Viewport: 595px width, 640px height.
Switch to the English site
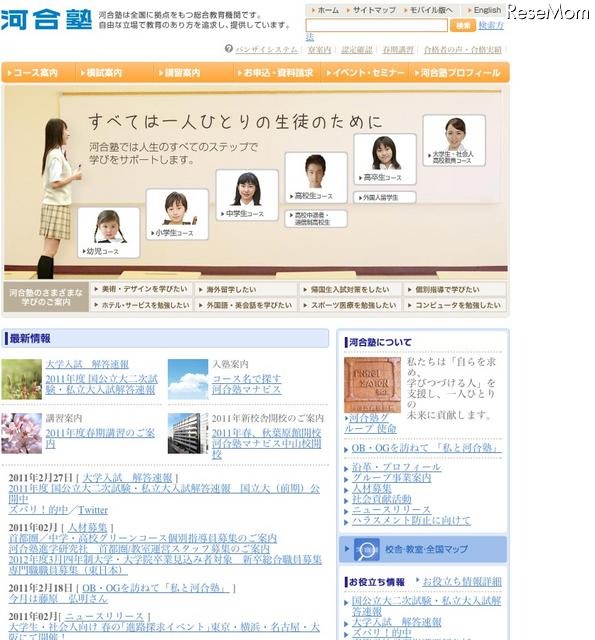click(x=484, y=10)
